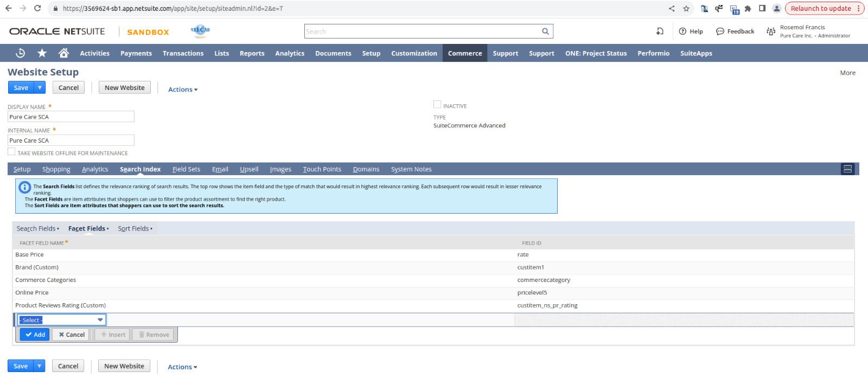Go to the Home icon

click(63, 53)
